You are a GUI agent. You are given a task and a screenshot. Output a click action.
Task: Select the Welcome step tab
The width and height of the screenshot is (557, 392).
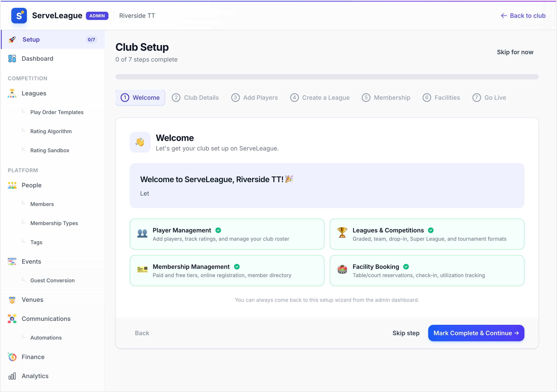click(x=140, y=98)
